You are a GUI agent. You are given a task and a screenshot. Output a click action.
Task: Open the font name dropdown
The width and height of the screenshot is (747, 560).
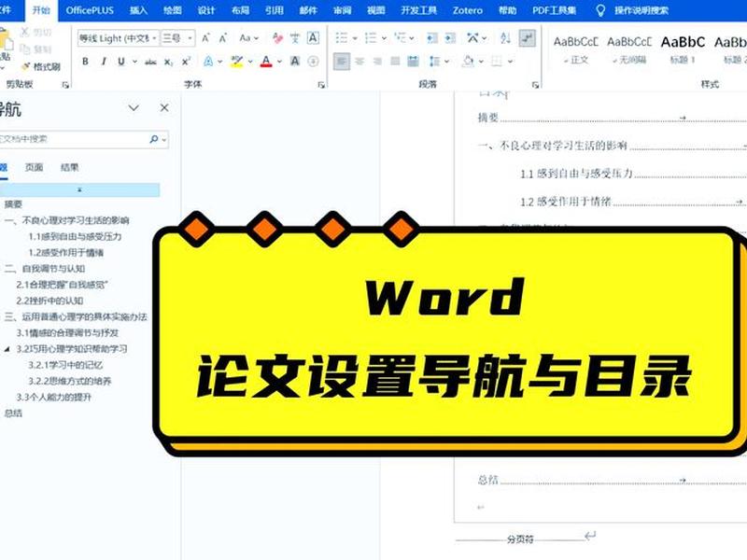154,38
